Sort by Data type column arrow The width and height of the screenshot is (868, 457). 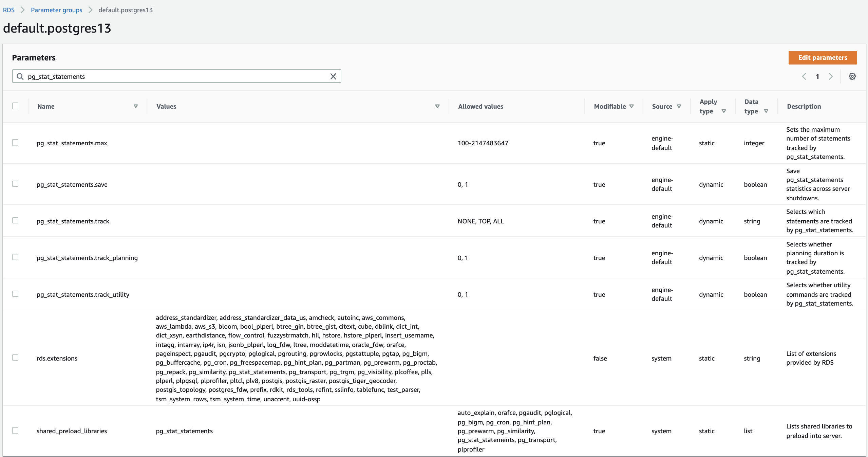[x=766, y=111]
